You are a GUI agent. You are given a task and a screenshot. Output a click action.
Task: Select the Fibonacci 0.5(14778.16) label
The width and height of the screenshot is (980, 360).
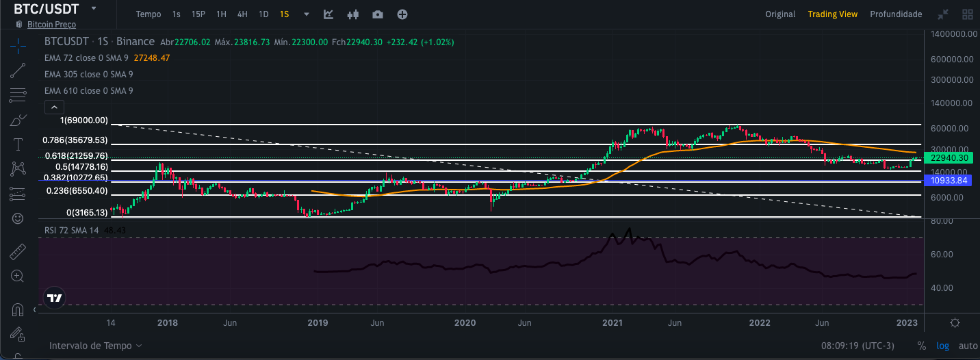(81, 167)
